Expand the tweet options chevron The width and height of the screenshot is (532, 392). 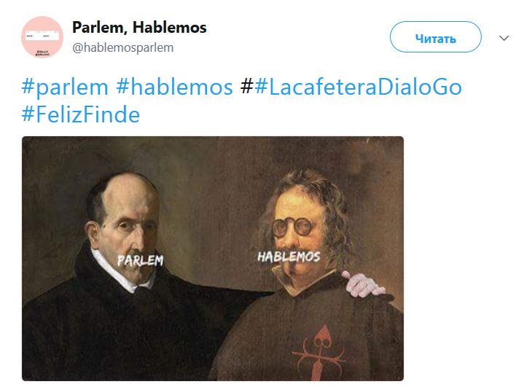[x=504, y=38]
